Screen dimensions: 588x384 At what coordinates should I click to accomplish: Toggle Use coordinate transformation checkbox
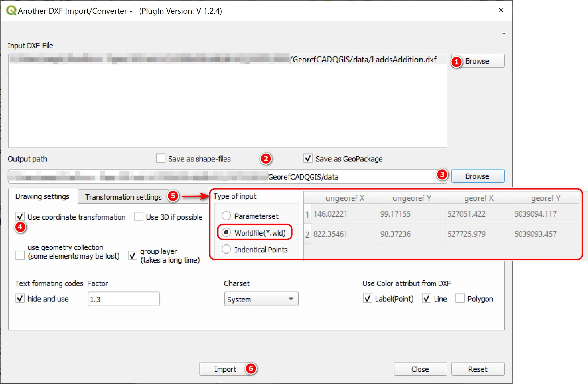[x=20, y=217]
